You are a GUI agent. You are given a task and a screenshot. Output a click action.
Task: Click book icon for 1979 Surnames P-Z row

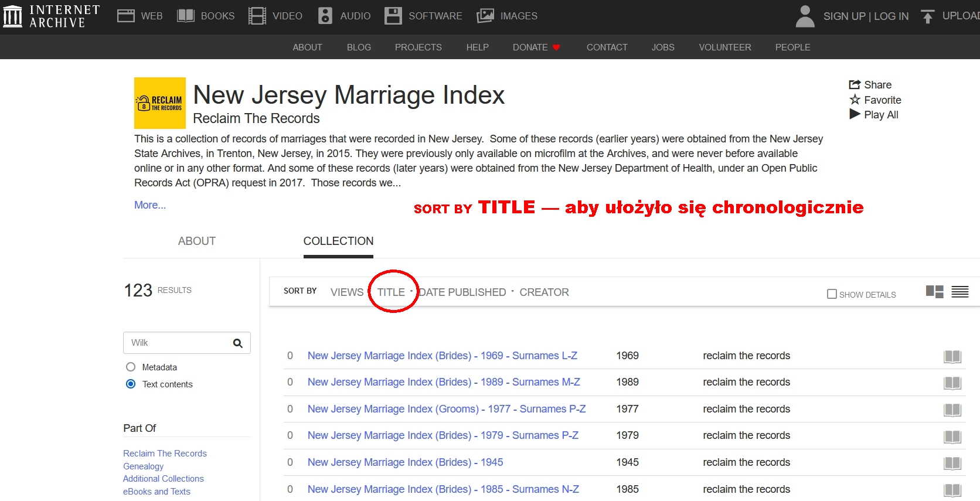pos(952,437)
